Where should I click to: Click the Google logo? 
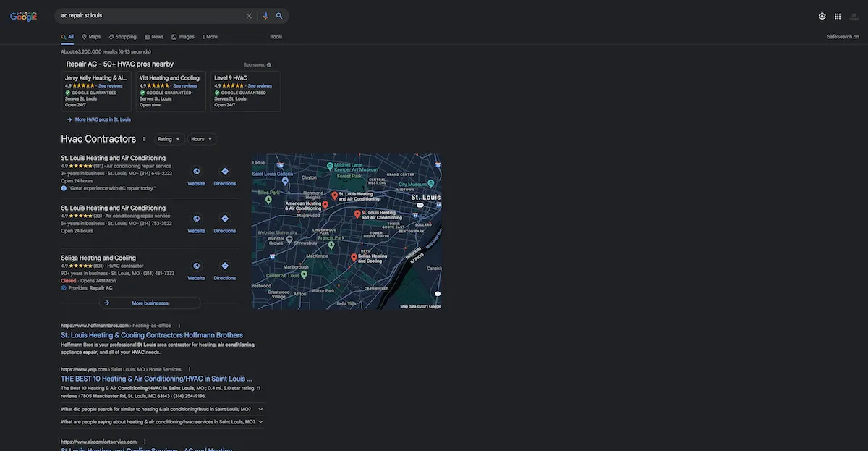click(x=23, y=16)
